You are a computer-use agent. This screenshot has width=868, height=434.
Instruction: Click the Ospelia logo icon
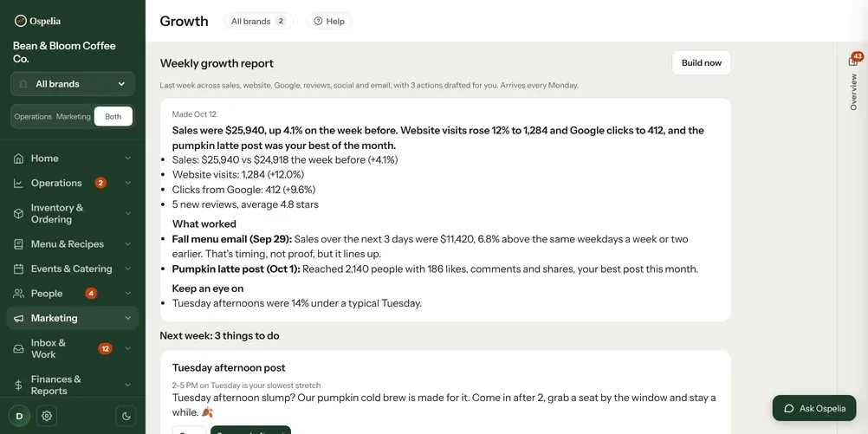pyautogui.click(x=21, y=21)
